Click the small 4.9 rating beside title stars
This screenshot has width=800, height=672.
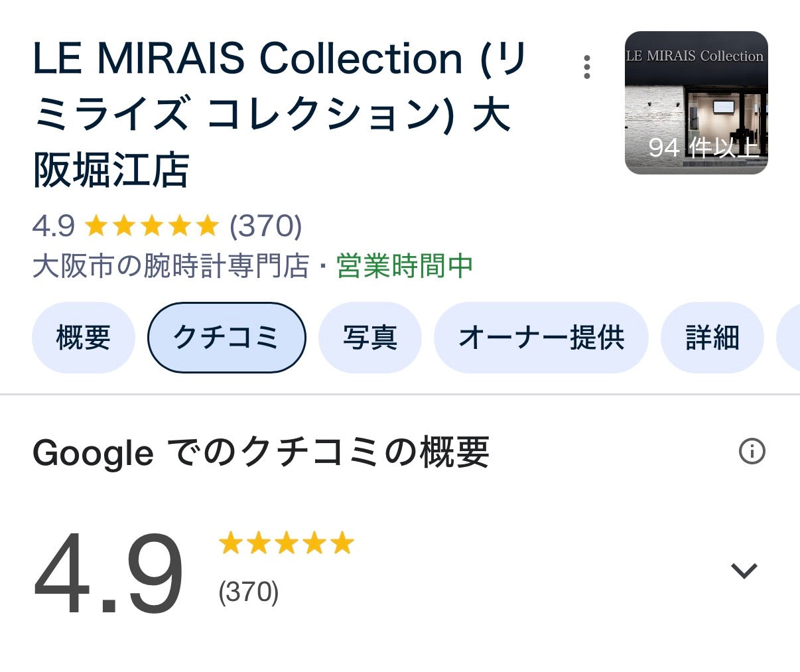(x=54, y=226)
